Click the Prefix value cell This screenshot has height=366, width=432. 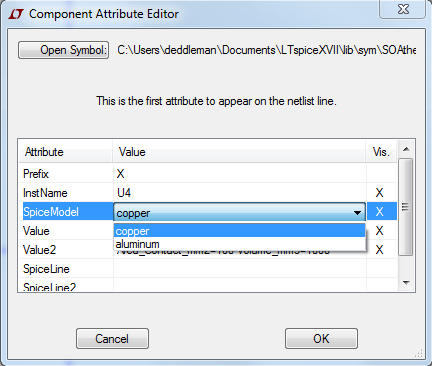point(240,173)
